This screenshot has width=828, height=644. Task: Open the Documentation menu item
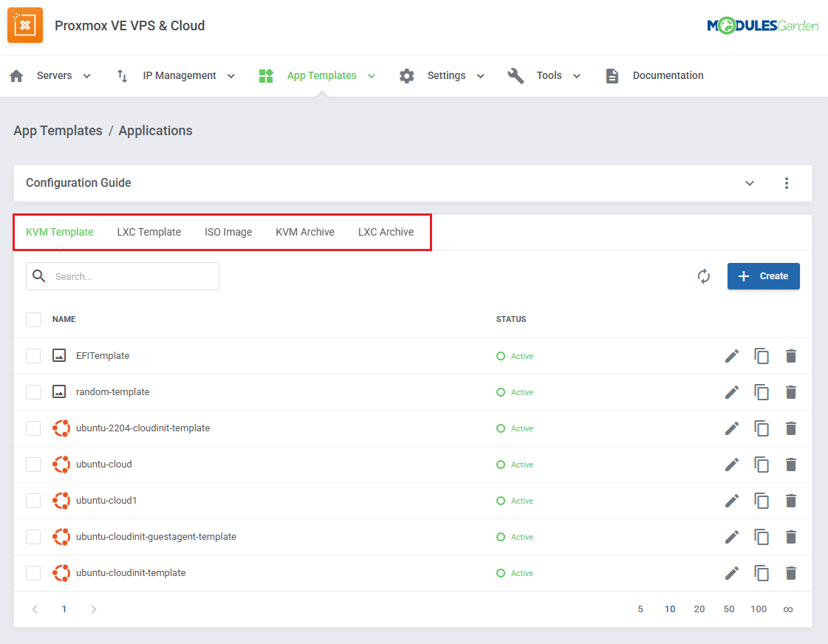coord(668,75)
